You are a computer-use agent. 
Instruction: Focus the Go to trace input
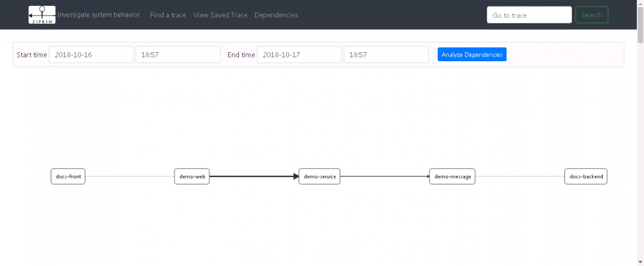[x=529, y=15]
